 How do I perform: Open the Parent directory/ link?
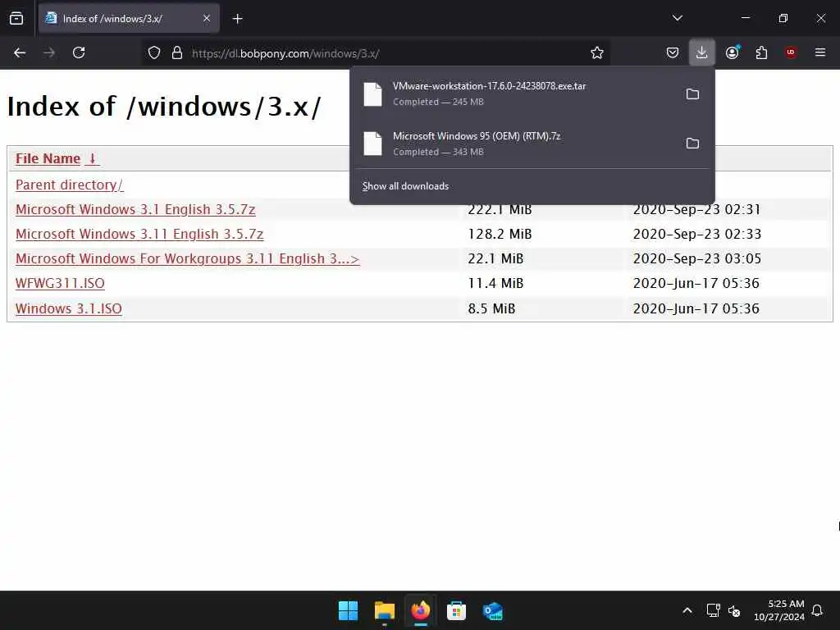(x=69, y=185)
